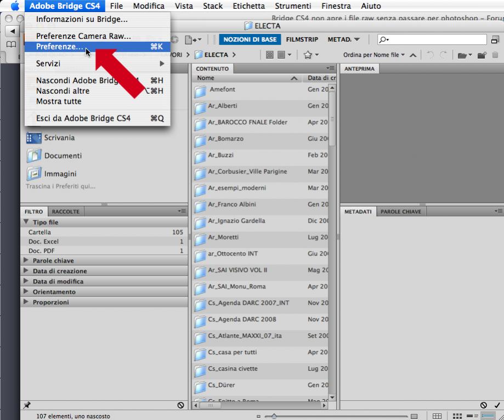
Task: Open the Filter panel options menu
Action: click(182, 211)
